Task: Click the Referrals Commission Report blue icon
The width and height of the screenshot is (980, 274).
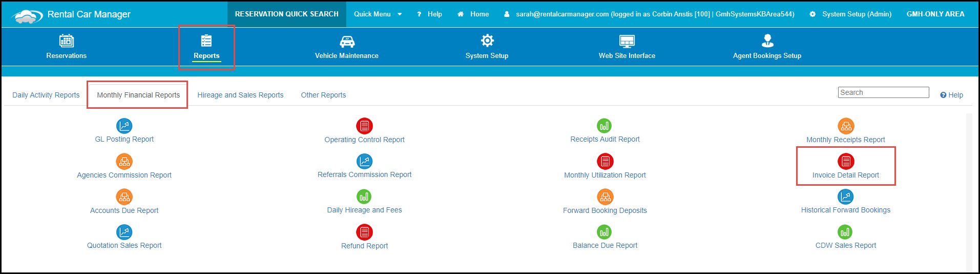Action: point(364,162)
